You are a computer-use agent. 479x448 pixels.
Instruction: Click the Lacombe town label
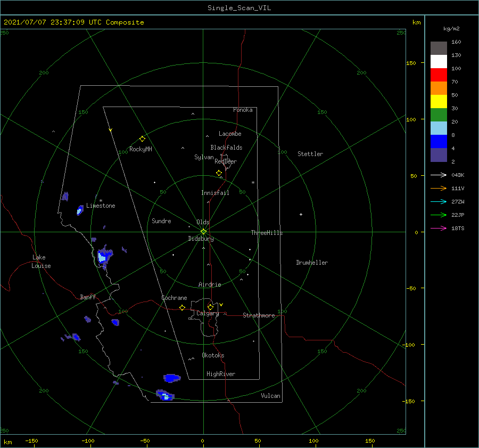pyautogui.click(x=230, y=134)
